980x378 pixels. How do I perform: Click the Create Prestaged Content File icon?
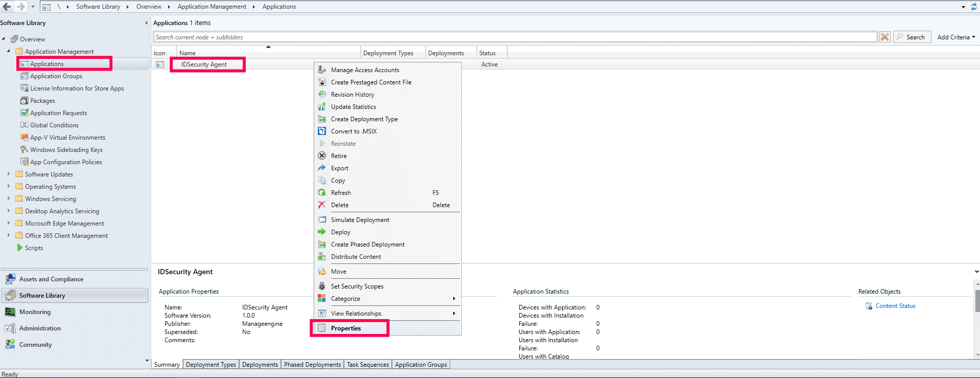pos(322,82)
